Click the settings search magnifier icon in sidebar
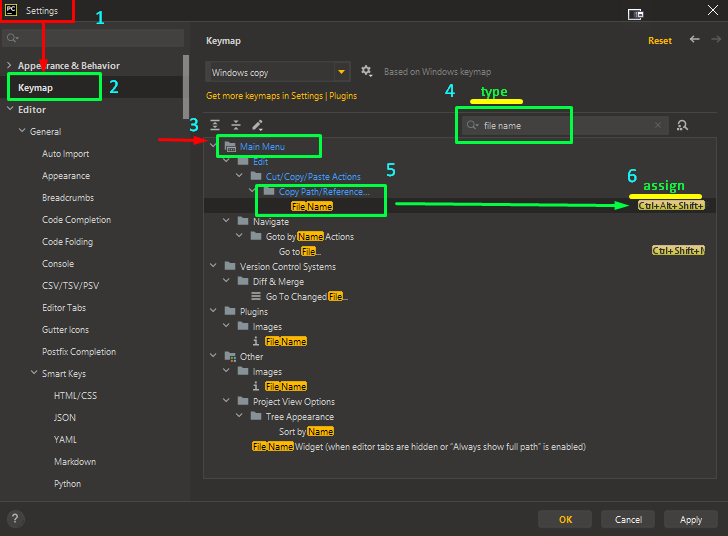 click(13, 38)
